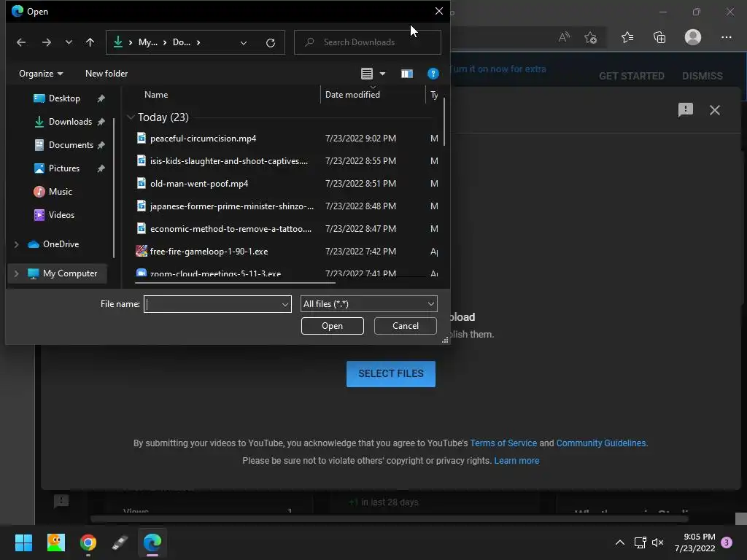Image resolution: width=747 pixels, height=560 pixels.
Task: Open the view options dropdown arrow
Action: tap(382, 74)
